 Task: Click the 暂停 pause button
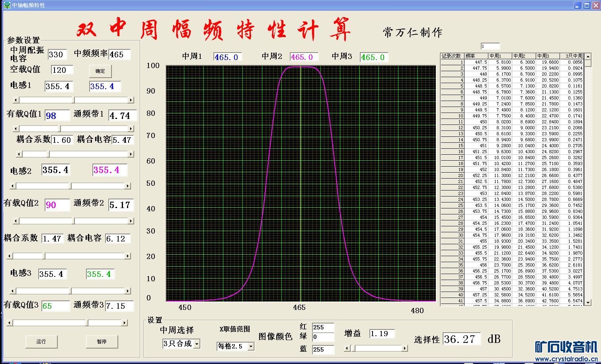(102, 341)
